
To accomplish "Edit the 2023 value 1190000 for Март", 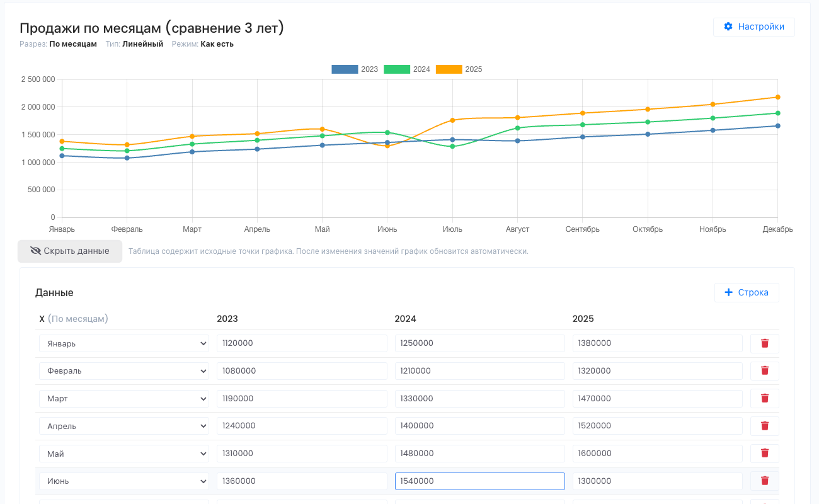I will tap(302, 399).
